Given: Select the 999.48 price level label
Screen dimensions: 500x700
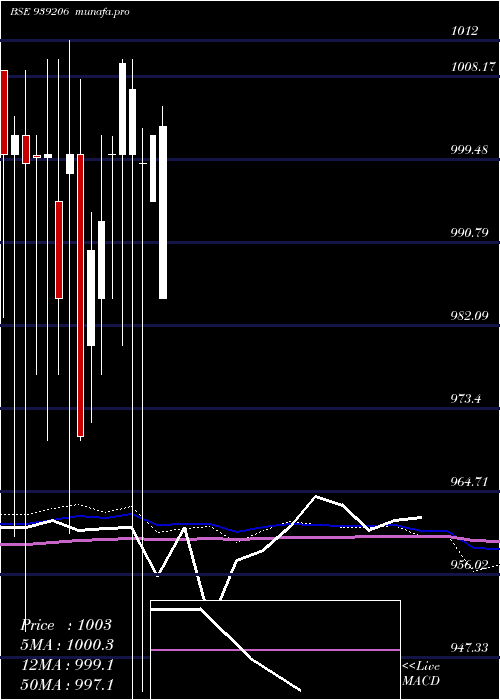Looking at the screenshot, I should [x=469, y=150].
